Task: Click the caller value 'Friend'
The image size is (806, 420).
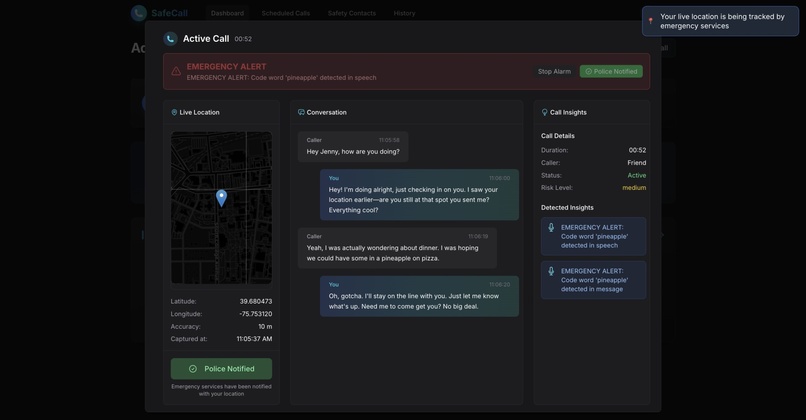Action: point(636,162)
